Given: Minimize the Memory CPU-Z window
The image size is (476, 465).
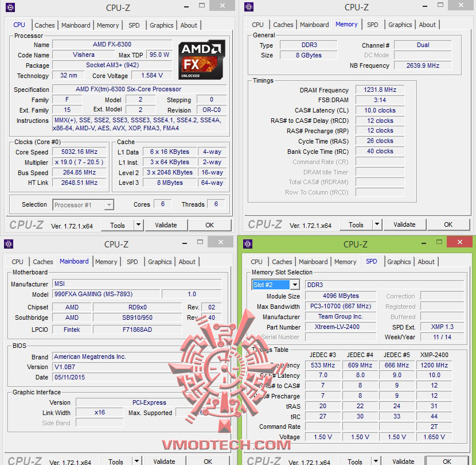Looking at the screenshot, I should click(425, 6).
